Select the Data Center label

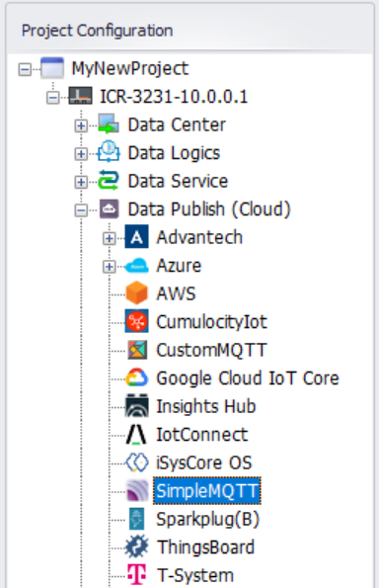[177, 125]
